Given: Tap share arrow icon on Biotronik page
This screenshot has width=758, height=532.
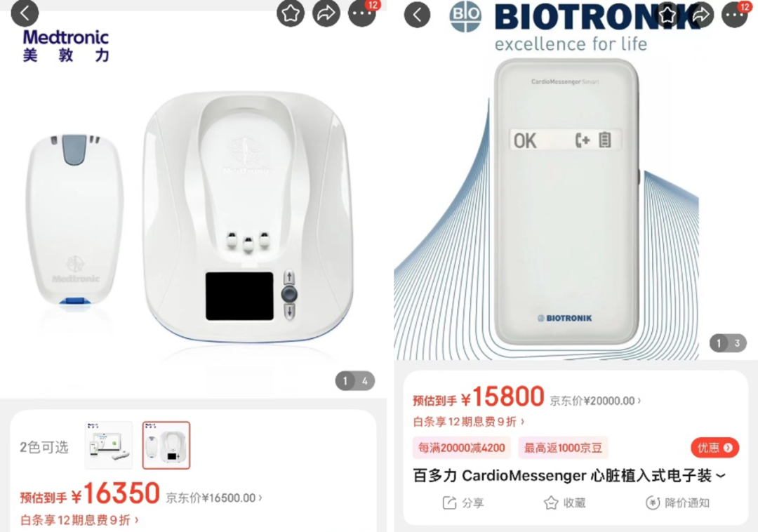Looking at the screenshot, I should pyautogui.click(x=701, y=14).
